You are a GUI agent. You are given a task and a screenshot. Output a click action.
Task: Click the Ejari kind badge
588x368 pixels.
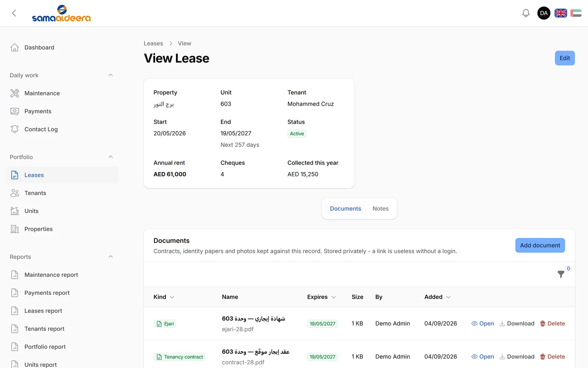tap(165, 324)
